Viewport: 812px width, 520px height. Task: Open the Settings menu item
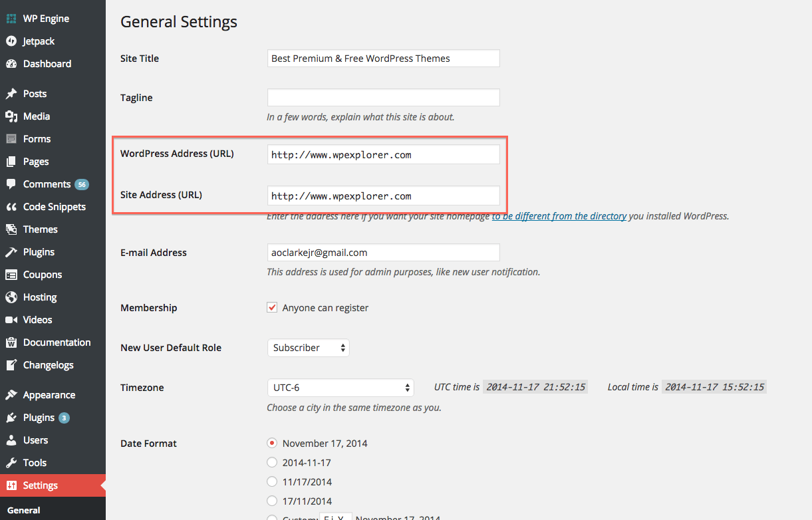coord(40,485)
